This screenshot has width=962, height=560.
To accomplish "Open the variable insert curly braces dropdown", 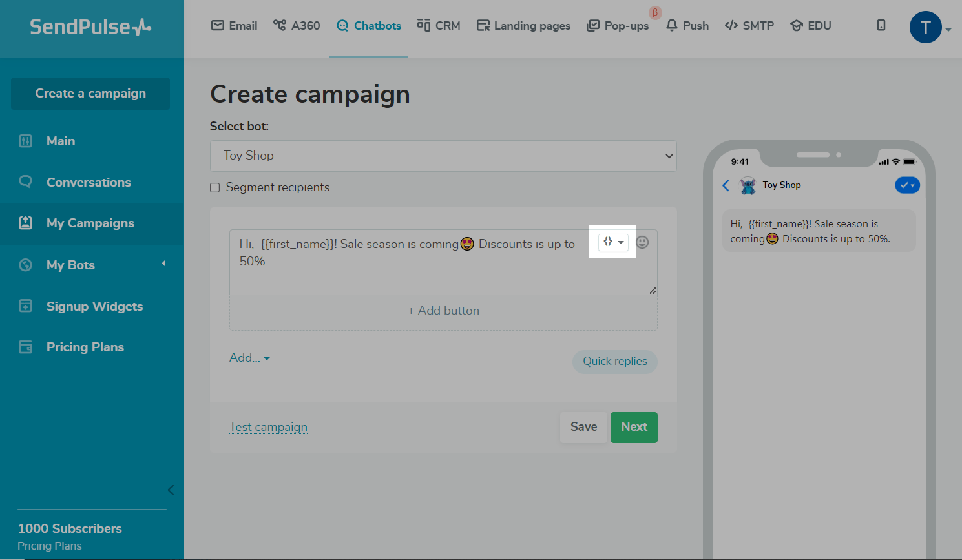I will click(612, 242).
